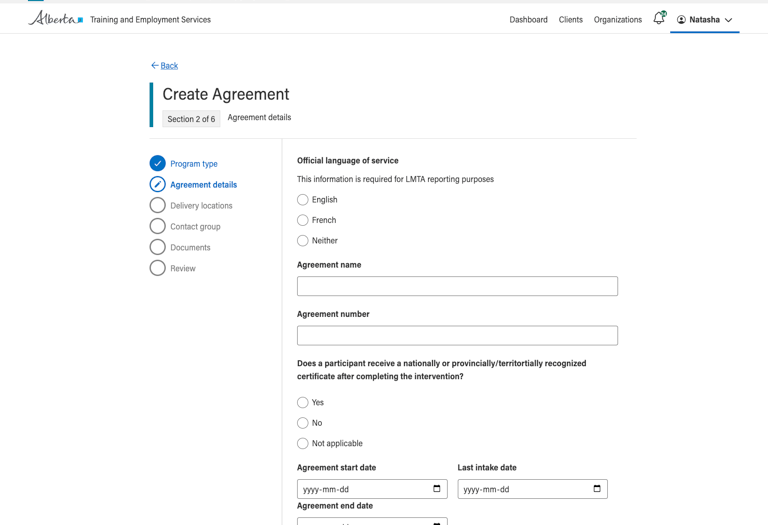This screenshot has width=768, height=525.
Task: Open calendar picker for Last intake date
Action: tap(597, 489)
